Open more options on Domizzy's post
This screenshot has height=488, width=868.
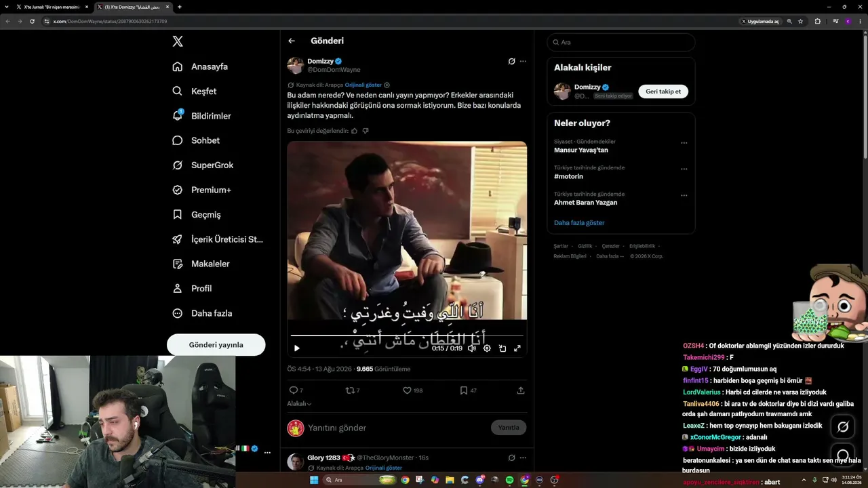point(523,61)
